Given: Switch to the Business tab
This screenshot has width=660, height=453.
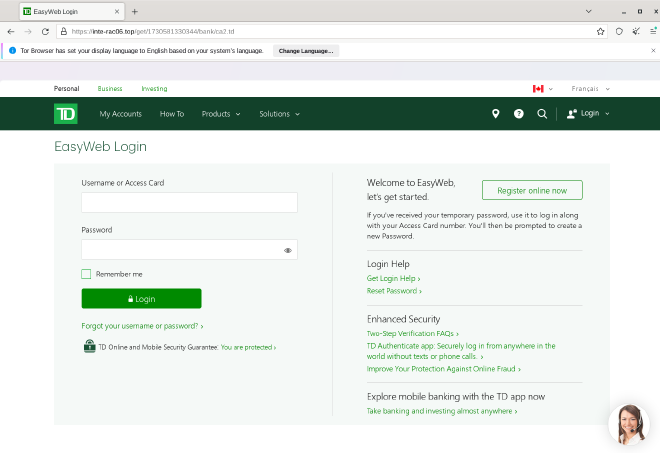Looking at the screenshot, I should [x=110, y=89].
